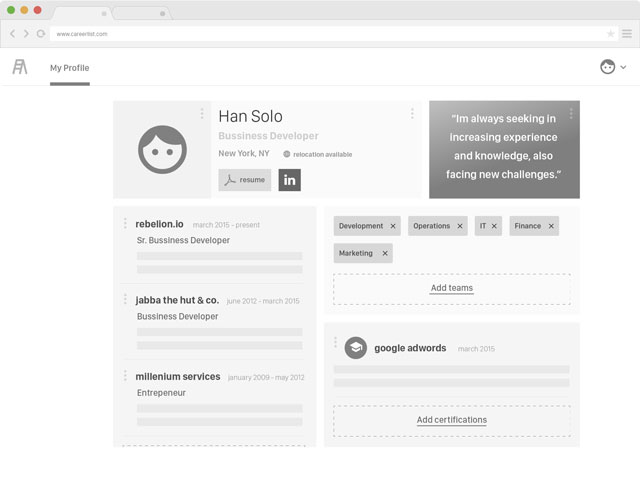Click the google adwords graduation cap icon

click(356, 348)
